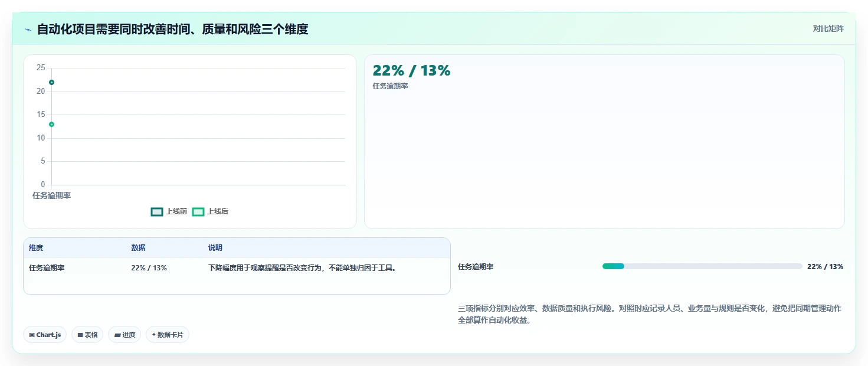Select the 进度 chip
The height and width of the screenshot is (366, 868).
(x=125, y=335)
